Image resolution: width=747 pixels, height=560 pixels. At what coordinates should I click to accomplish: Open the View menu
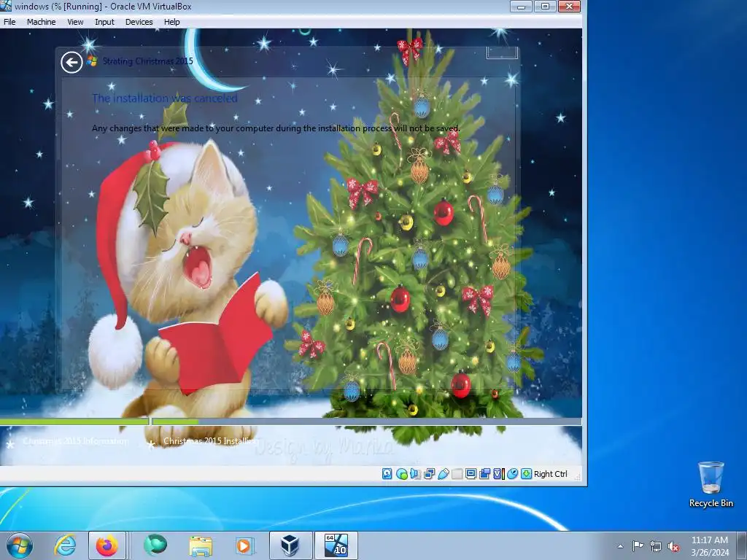click(x=75, y=22)
